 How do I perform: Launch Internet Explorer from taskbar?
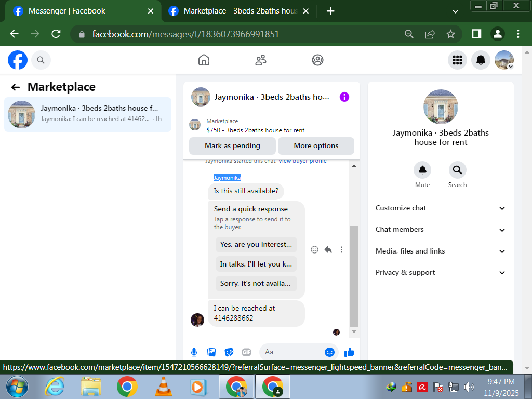[x=55, y=387]
